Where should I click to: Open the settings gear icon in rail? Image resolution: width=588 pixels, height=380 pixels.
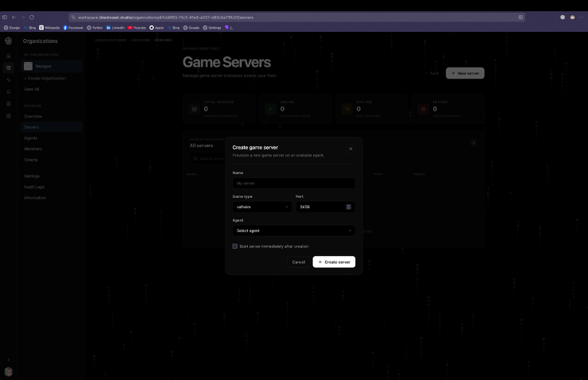pyautogui.click(x=8, y=116)
